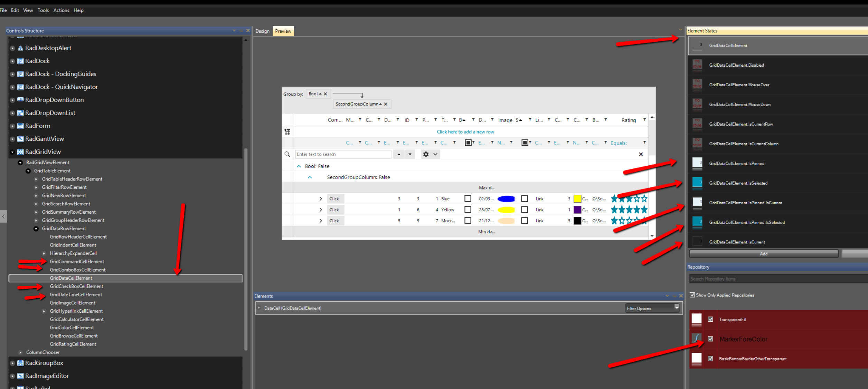Click the Add state button
The image size is (868, 389).
[764, 254]
